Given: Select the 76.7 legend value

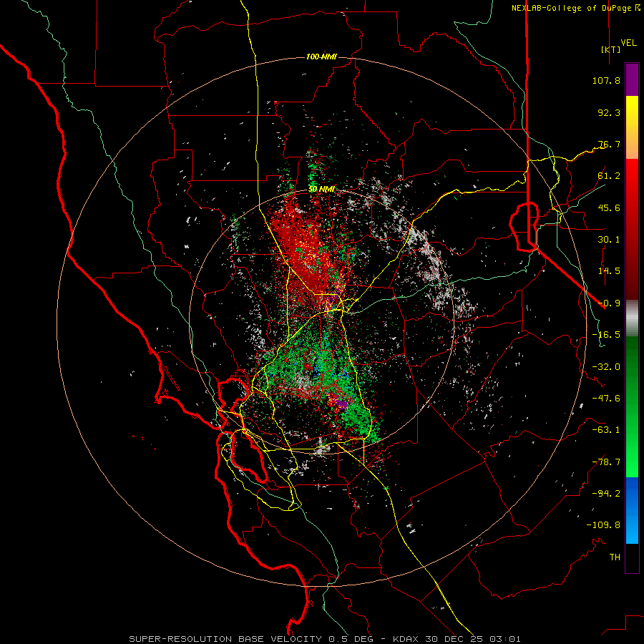Looking at the screenshot, I should 609,144.
